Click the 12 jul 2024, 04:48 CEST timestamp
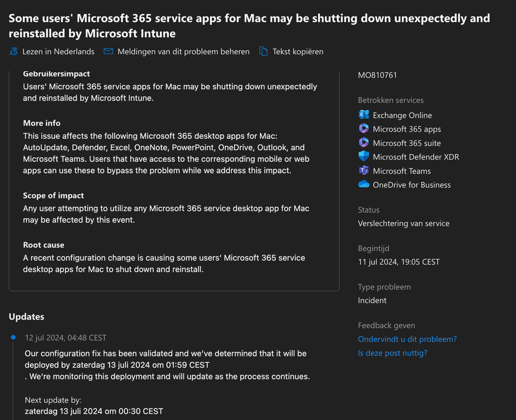The width and height of the screenshot is (516, 420). pyautogui.click(x=66, y=338)
